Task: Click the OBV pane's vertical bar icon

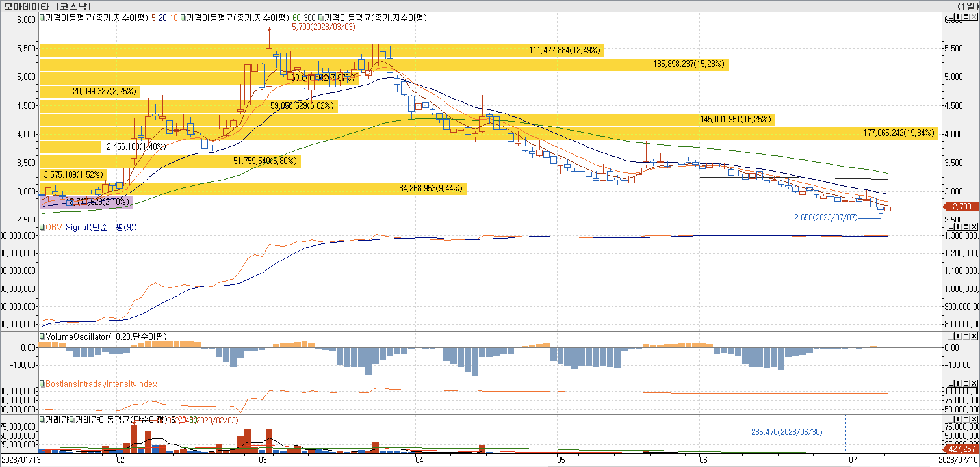Action: (958, 227)
